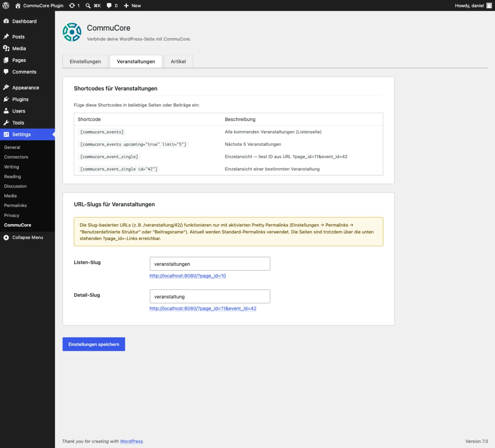Viewport: 495px width, 448px height.
Task: Click the commucore_event_single id="42" shortcode
Action: (x=119, y=169)
